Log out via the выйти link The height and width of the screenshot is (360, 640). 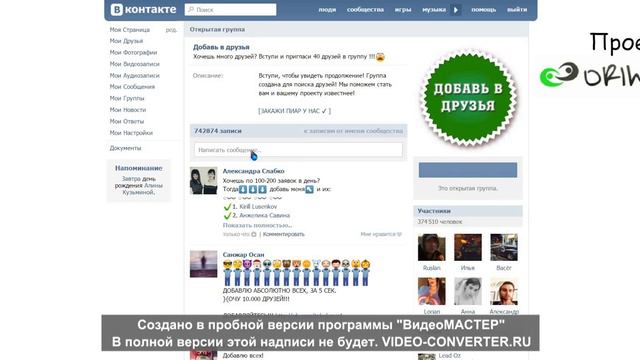517,9
